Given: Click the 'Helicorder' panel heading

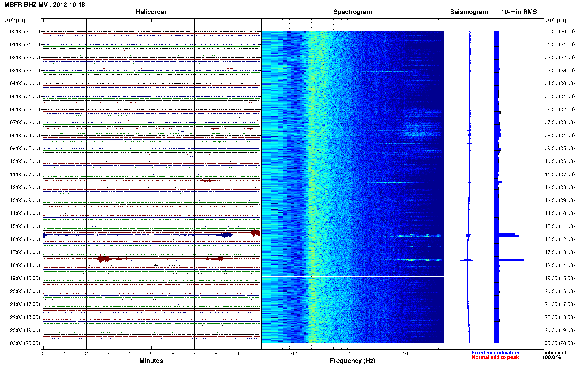Looking at the screenshot, I should click(x=151, y=12).
